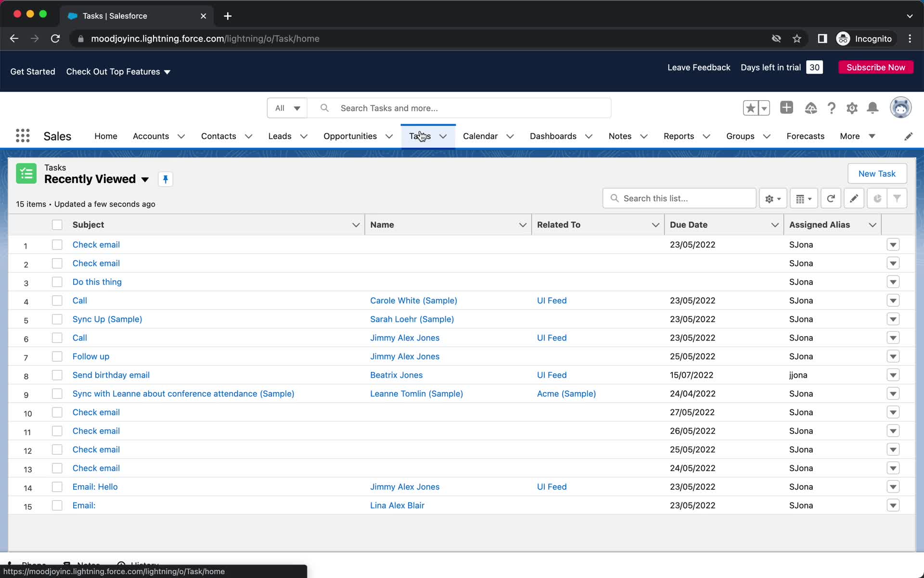Open Due Date column header menu
924x578 pixels.
[x=775, y=225]
